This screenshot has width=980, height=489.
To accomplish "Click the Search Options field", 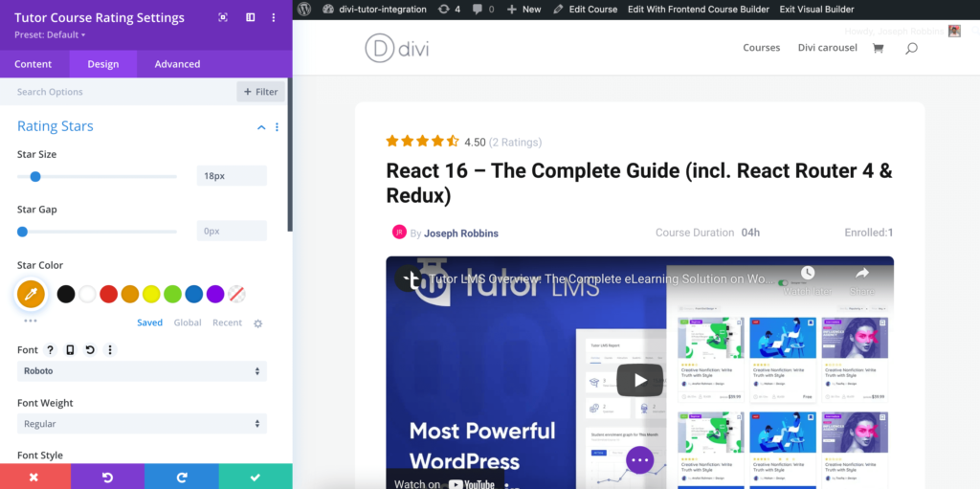I will pos(119,92).
